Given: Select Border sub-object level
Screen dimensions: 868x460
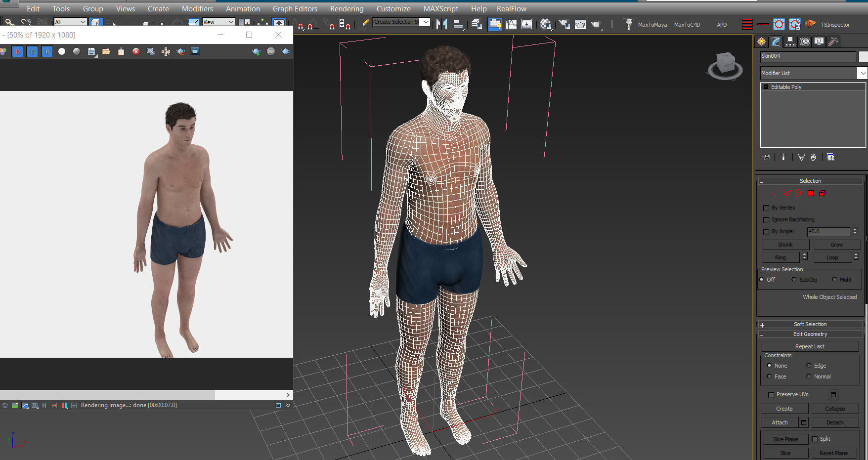Looking at the screenshot, I should (x=799, y=193).
